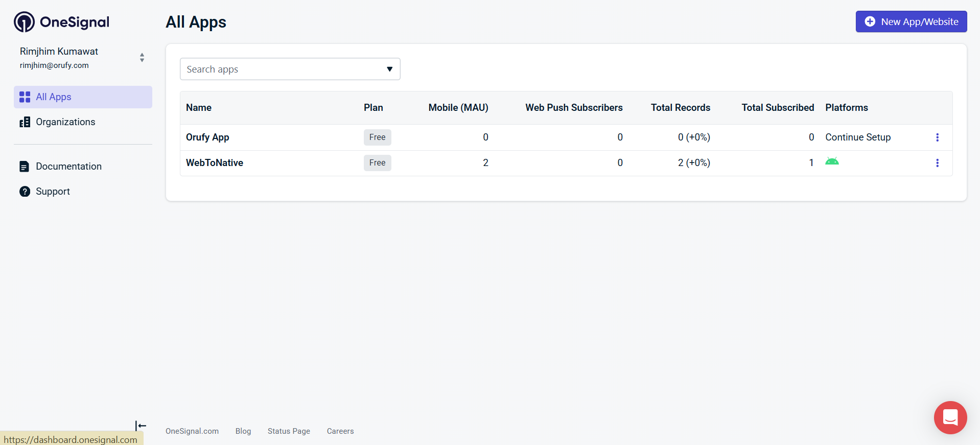Click the Platforms column header
Viewport: 980px width, 445px height.
tap(847, 108)
